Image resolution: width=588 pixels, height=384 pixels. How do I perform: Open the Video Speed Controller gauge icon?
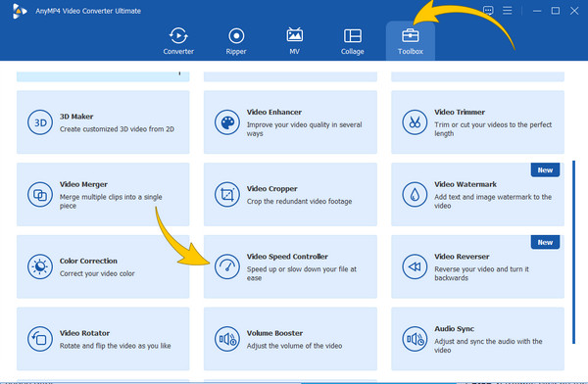(227, 266)
